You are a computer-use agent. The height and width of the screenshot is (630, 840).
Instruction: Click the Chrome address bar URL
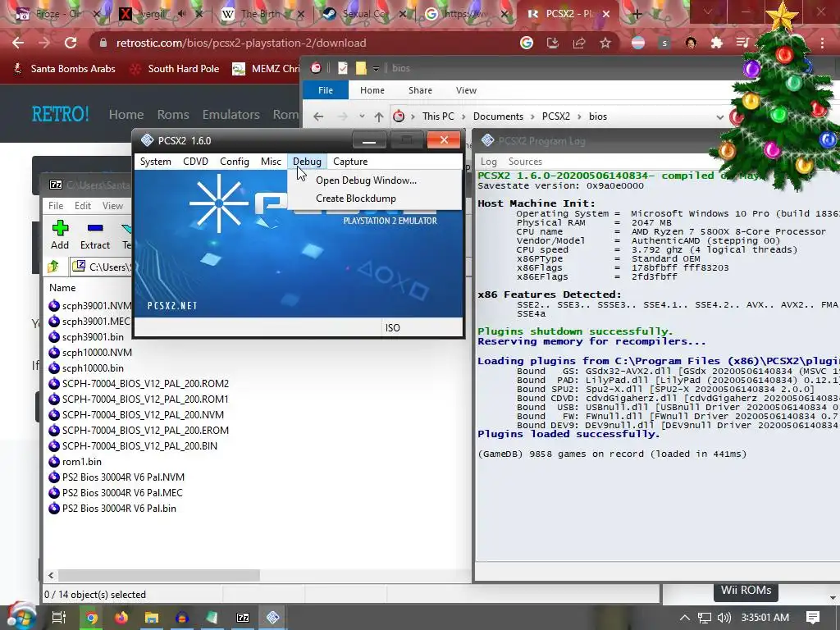coord(241,43)
